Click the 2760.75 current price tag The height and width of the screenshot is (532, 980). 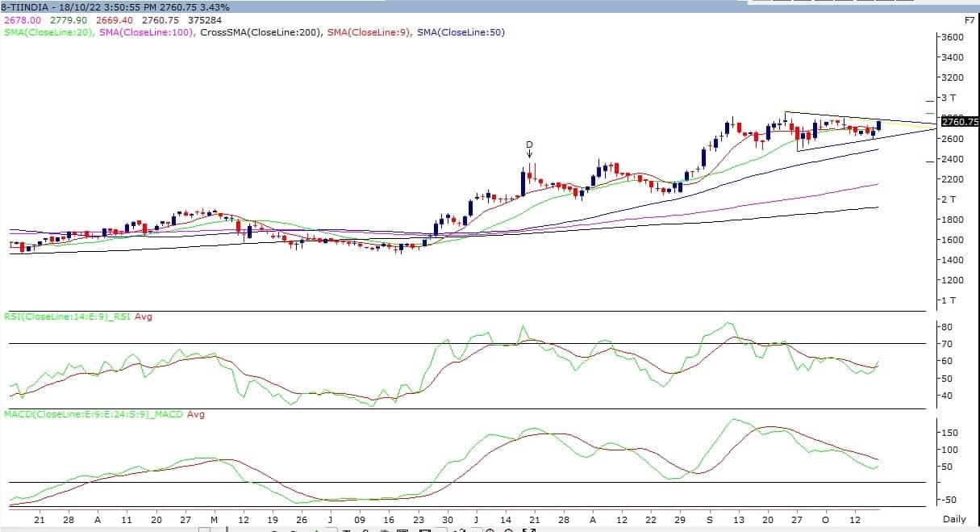tap(959, 122)
